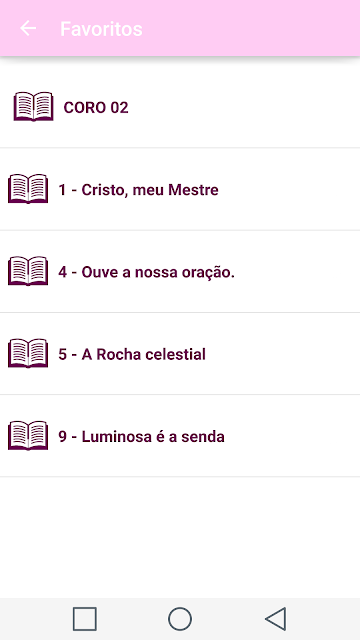Select 5 - A Rocha celestial entry
This screenshot has width=360, height=640.
click(x=180, y=354)
